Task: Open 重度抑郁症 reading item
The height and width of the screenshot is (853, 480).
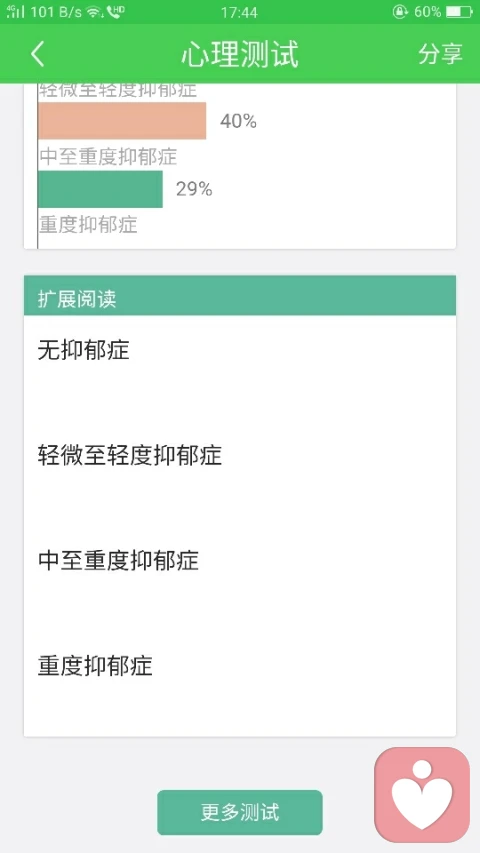Action: (239, 666)
